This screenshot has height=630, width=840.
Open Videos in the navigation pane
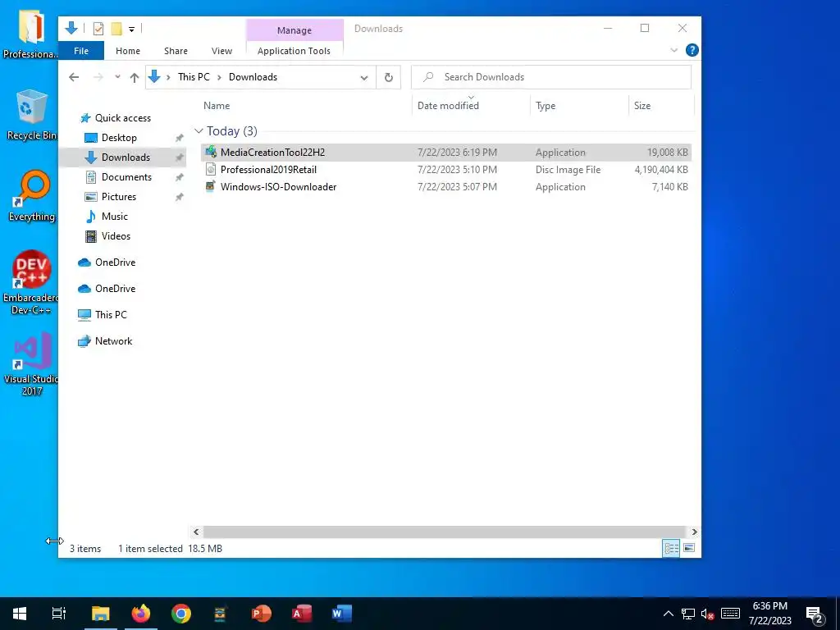pyautogui.click(x=116, y=235)
